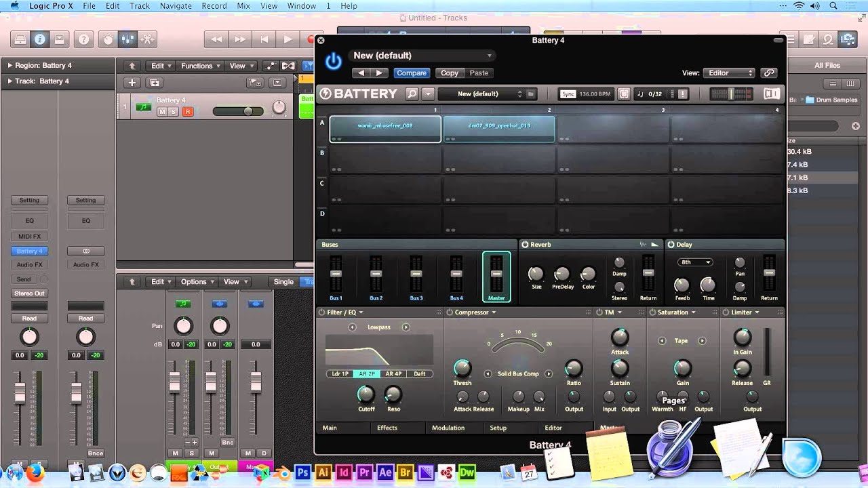Click the Copy button in plugin header
This screenshot has height=488, width=868.
click(x=450, y=73)
